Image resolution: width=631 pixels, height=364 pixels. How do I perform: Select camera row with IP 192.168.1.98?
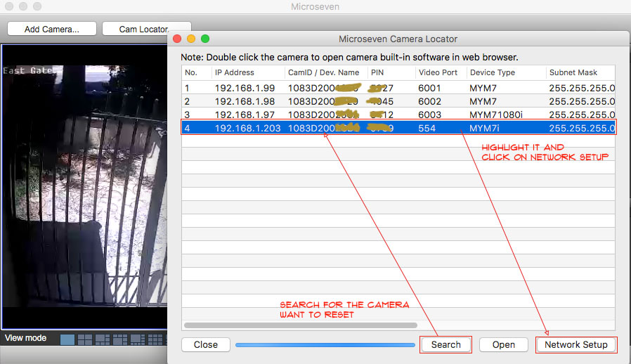click(x=398, y=101)
